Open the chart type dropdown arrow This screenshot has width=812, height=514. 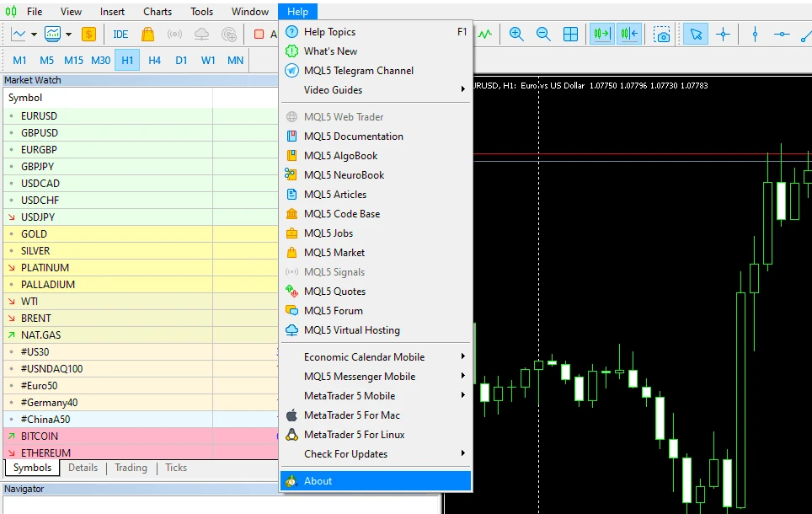click(x=35, y=35)
